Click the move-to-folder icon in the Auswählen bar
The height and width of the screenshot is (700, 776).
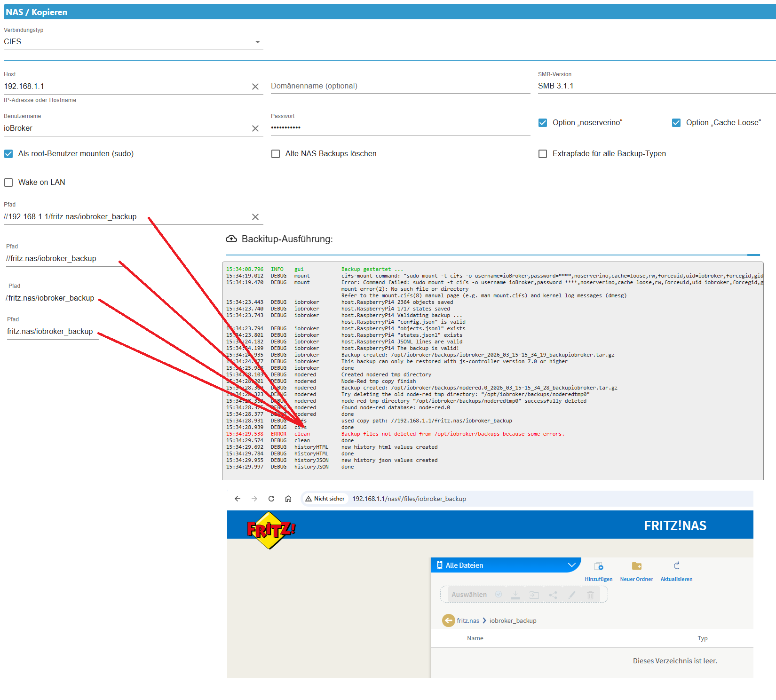(x=534, y=595)
